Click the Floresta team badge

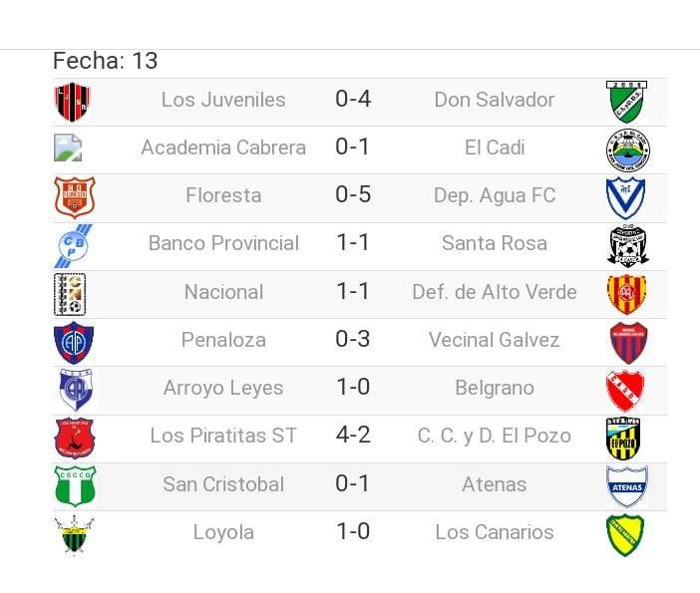[x=74, y=196]
